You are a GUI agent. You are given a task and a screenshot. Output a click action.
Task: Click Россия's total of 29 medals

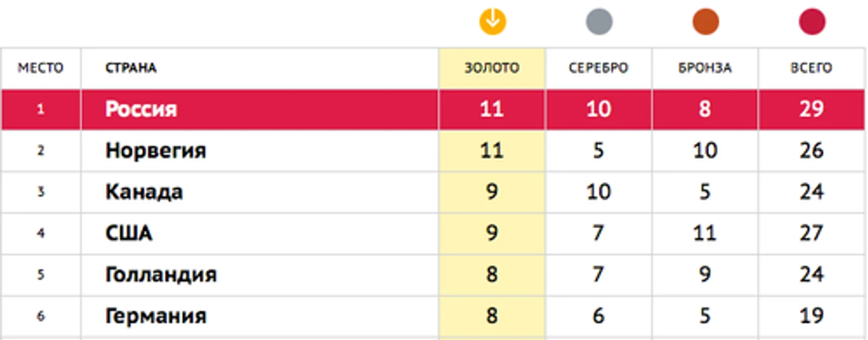(812, 109)
